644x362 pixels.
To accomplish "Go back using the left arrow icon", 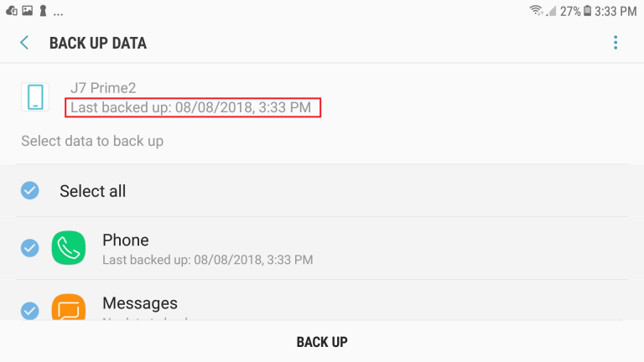I will click(24, 43).
